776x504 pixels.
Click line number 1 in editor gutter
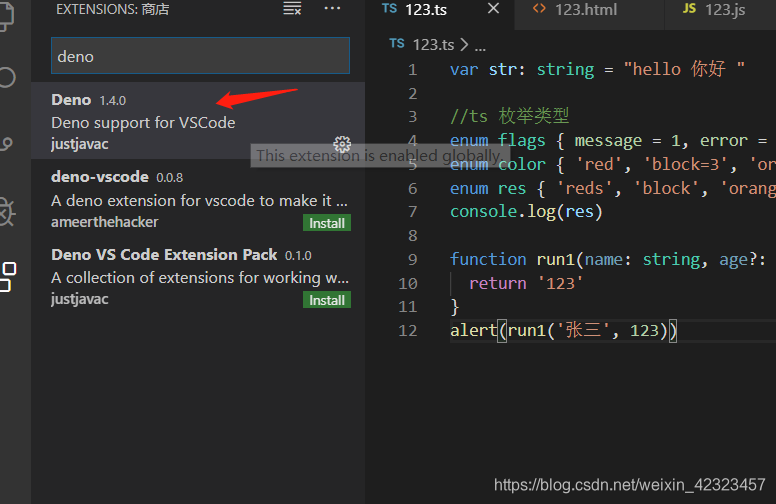pyautogui.click(x=413, y=70)
